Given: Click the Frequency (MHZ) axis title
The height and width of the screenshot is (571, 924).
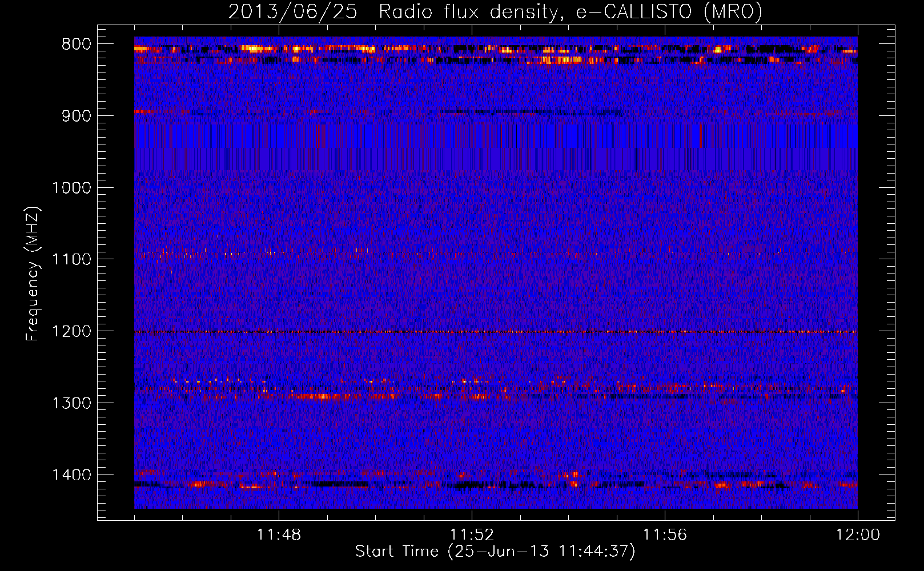Looking at the screenshot, I should tap(33, 274).
